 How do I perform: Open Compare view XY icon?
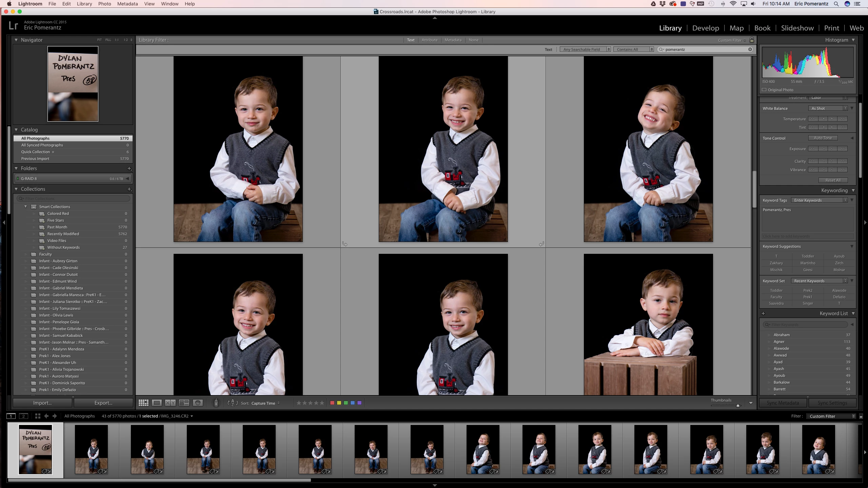pyautogui.click(x=170, y=403)
